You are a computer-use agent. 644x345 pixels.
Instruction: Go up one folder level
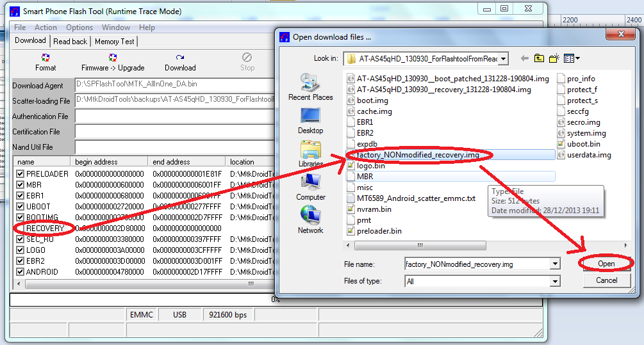point(539,59)
